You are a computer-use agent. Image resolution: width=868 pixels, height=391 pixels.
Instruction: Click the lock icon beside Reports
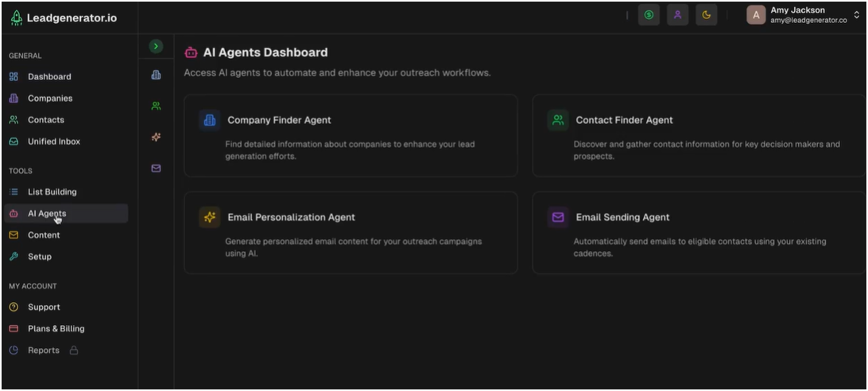[x=74, y=350]
